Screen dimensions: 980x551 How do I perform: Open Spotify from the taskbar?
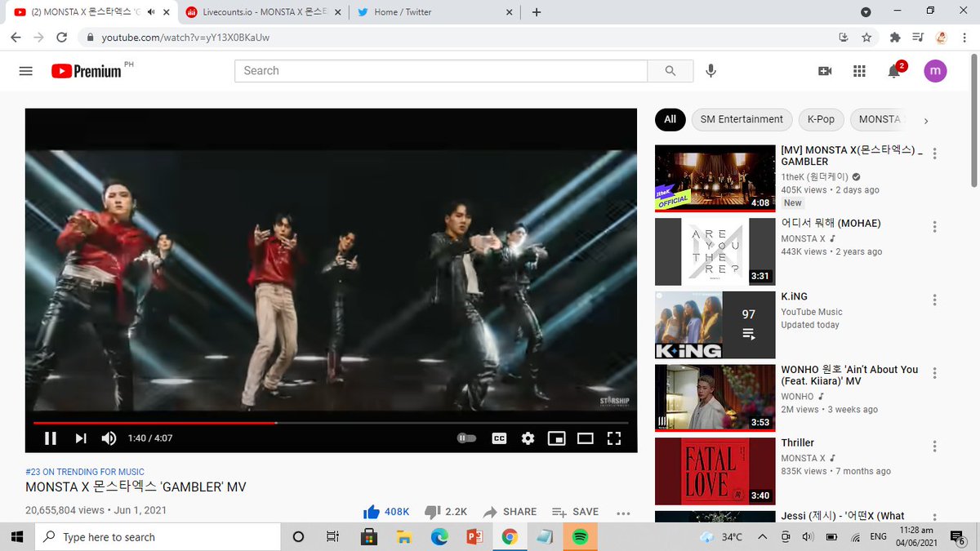pos(580,537)
